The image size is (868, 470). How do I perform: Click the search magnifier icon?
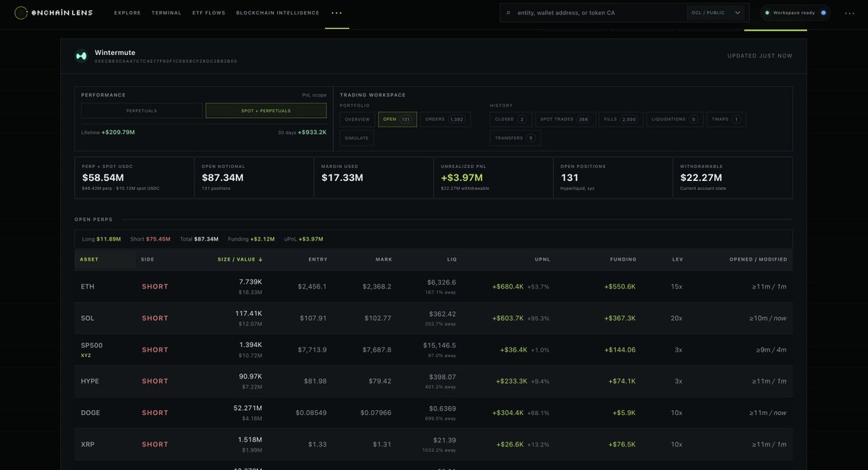pos(508,13)
